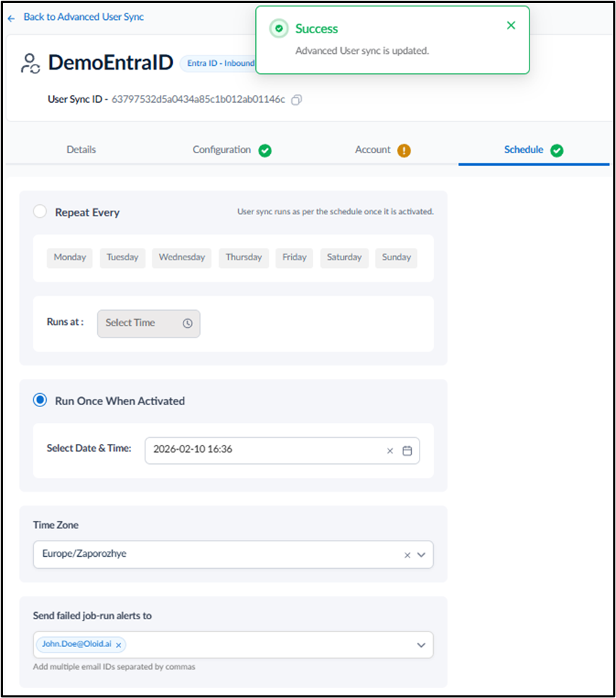Go back to Advanced User Sync
Image resolution: width=616 pixels, height=698 pixels.
[x=84, y=17]
